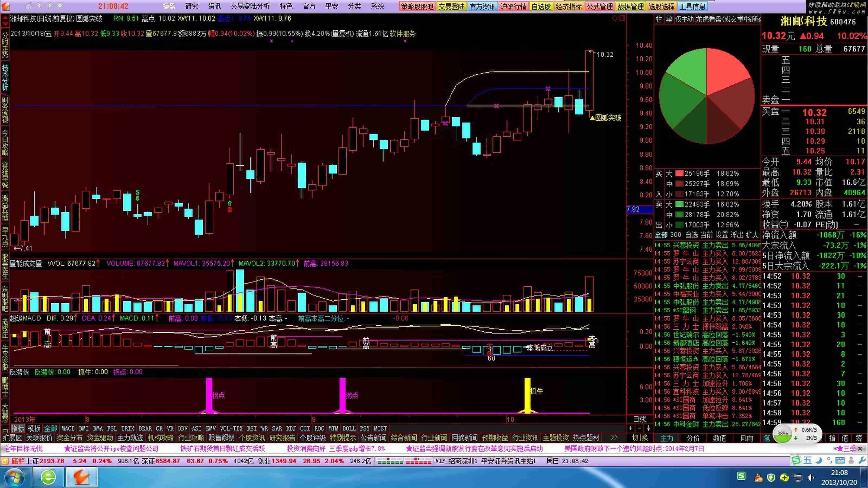868x488 pixels.
Task: Open the 扩展区 panel toggle
Action: coord(12,438)
